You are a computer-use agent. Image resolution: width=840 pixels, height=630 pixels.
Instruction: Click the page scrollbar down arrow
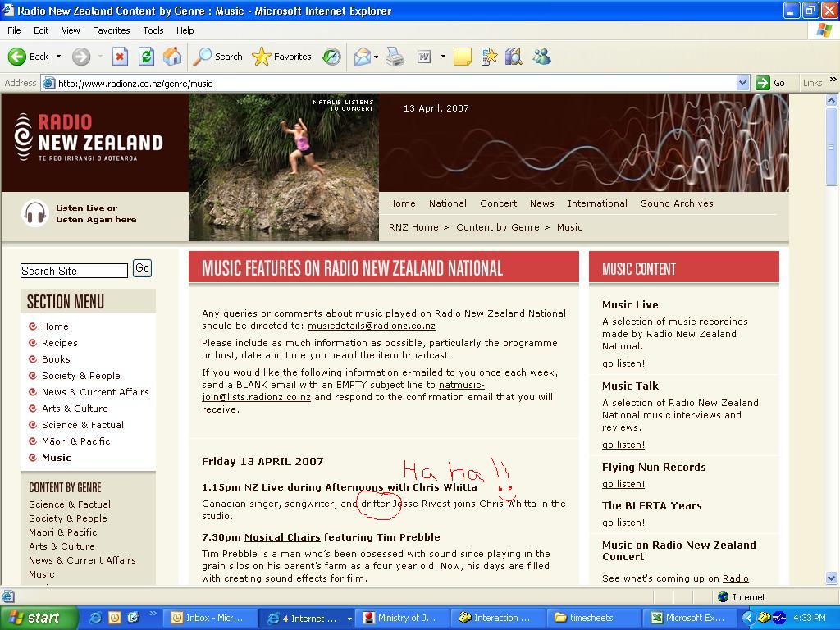click(831, 577)
